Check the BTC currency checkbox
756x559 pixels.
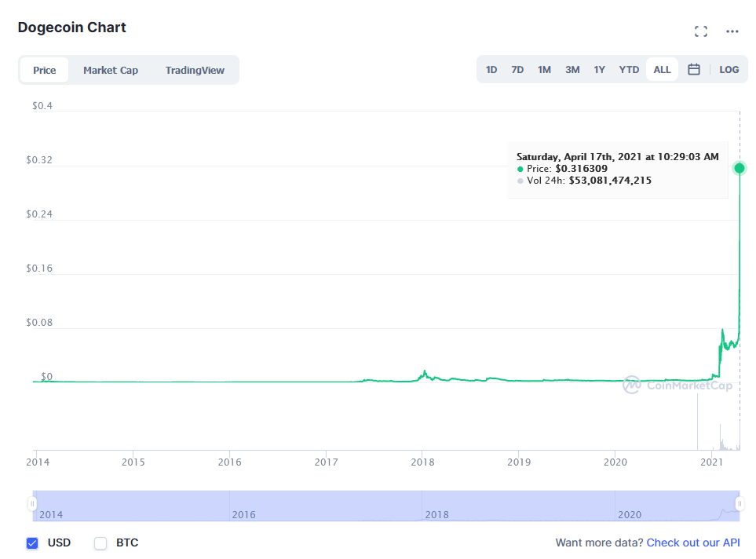(x=100, y=543)
